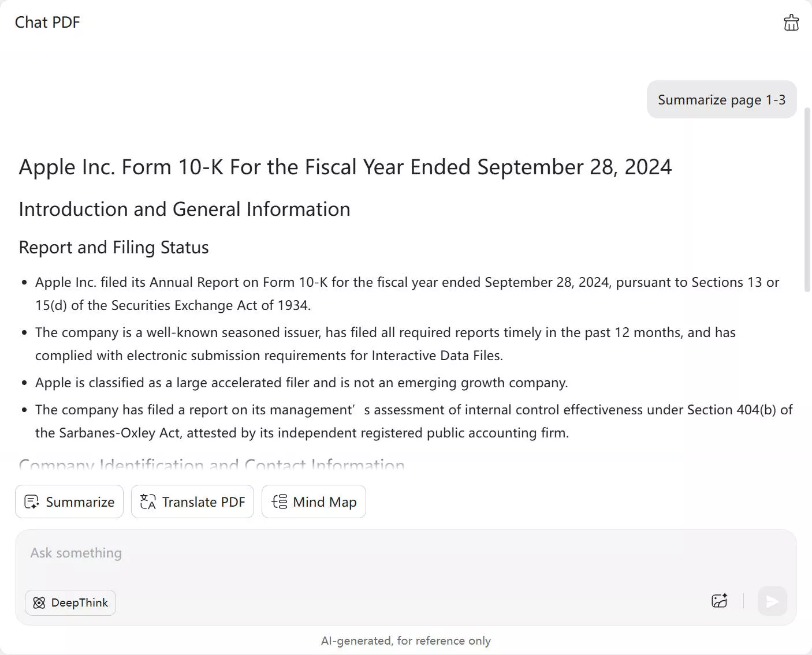
Task: Enable DeepThink mode
Action: (x=70, y=602)
